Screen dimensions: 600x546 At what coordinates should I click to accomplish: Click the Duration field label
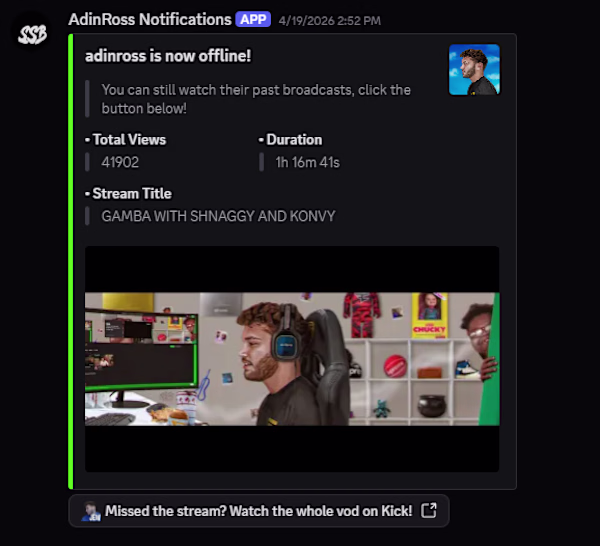pyautogui.click(x=290, y=140)
